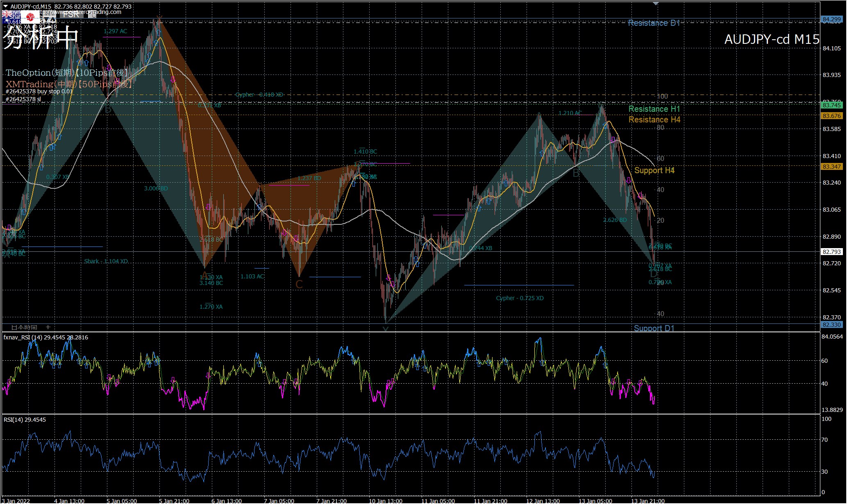This screenshot has width=847, height=504.
Task: Click the plus icon next to 日本時間
Action: point(48,327)
